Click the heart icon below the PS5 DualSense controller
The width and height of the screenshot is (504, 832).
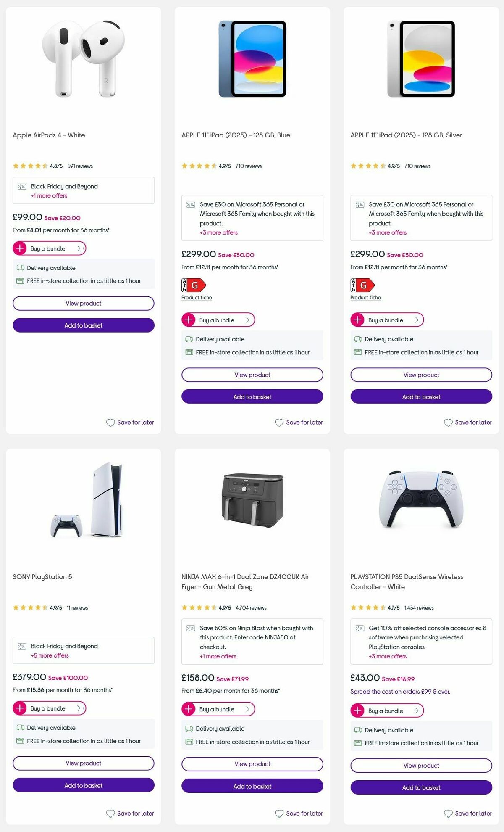coord(448,813)
